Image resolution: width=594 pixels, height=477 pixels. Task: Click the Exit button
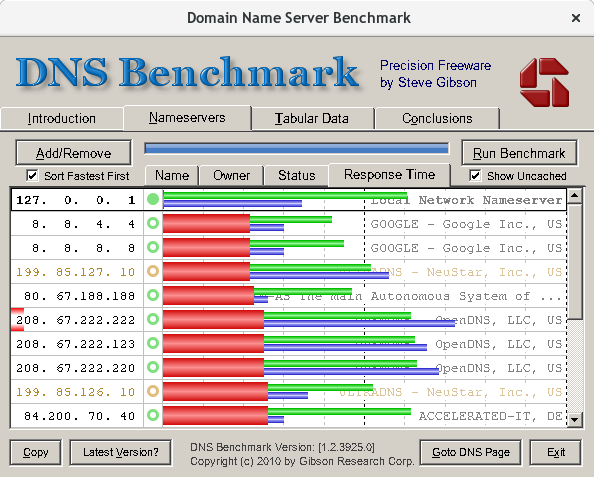pyautogui.click(x=556, y=452)
